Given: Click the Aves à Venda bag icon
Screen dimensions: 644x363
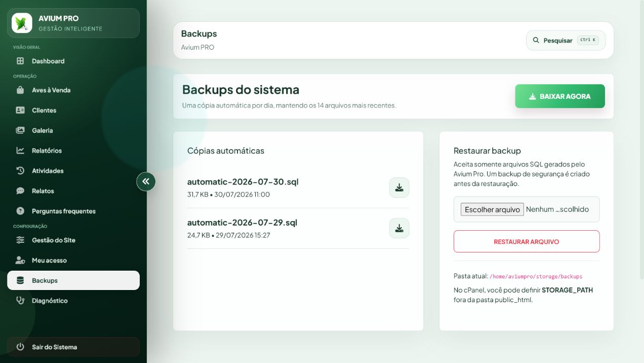Looking at the screenshot, I should pyautogui.click(x=20, y=90).
